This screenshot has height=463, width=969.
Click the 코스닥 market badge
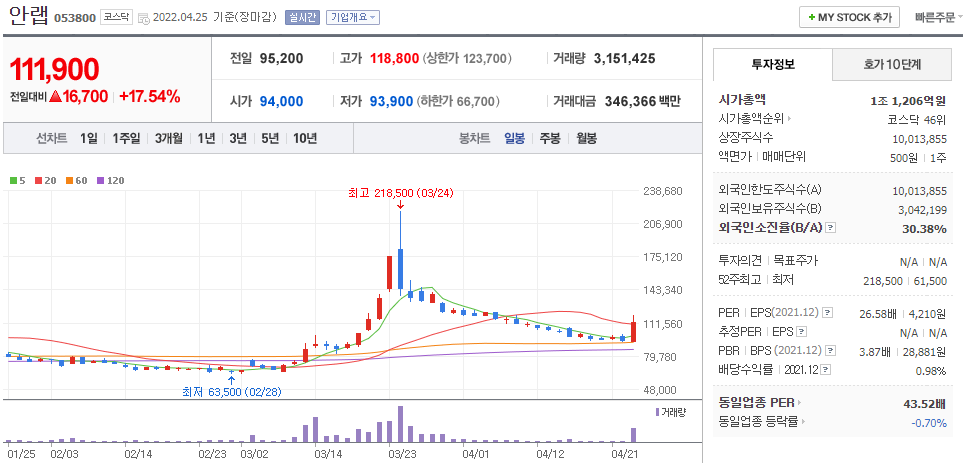pos(117,17)
